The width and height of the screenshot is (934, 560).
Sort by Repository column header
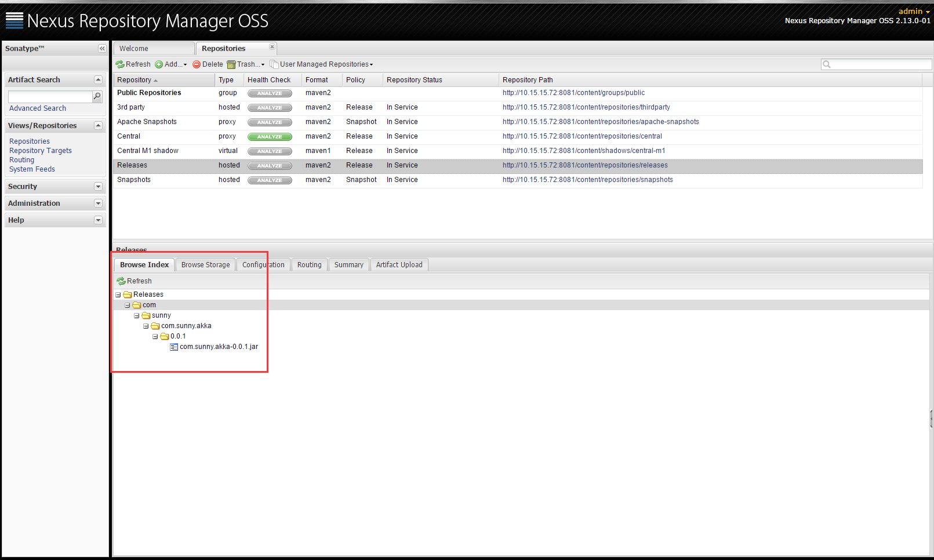163,80
